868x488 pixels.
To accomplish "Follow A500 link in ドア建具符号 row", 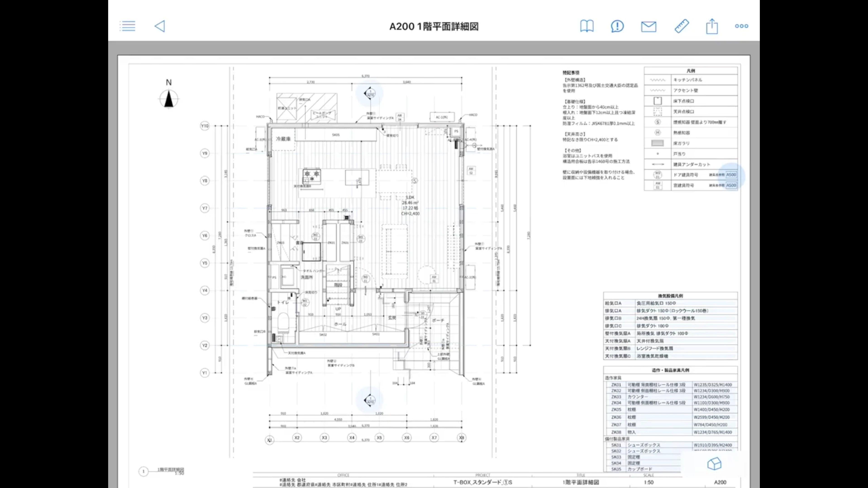I will pyautogui.click(x=731, y=175).
